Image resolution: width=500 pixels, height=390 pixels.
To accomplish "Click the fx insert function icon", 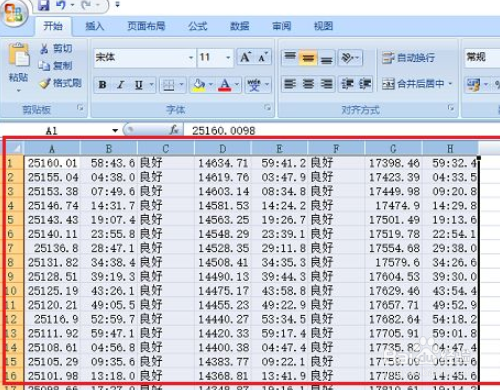I will click(x=174, y=130).
